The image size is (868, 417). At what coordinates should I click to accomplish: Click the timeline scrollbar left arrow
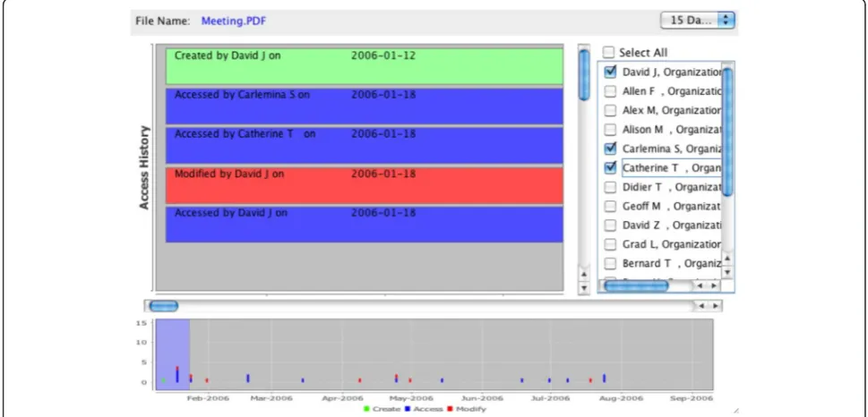[701, 306]
